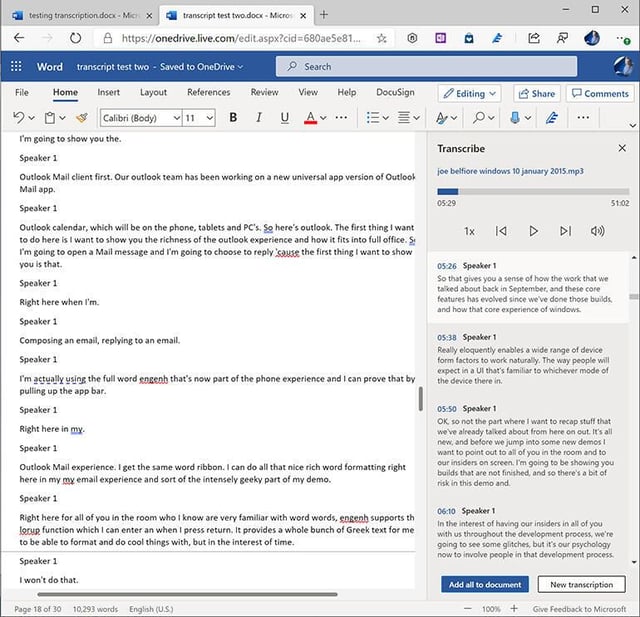Open the DocuSign tab

(x=395, y=92)
